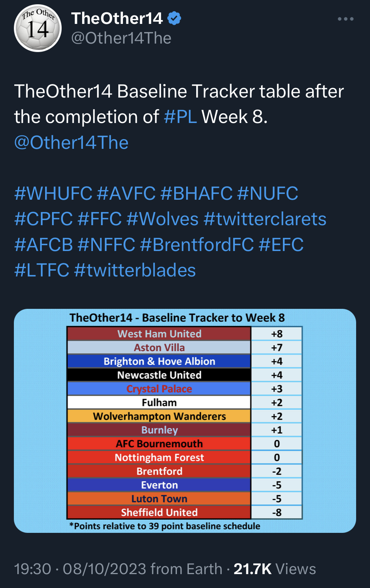Open the #WHUFC hashtag
Image resolution: width=370 pixels, height=588 pixels.
click(53, 194)
